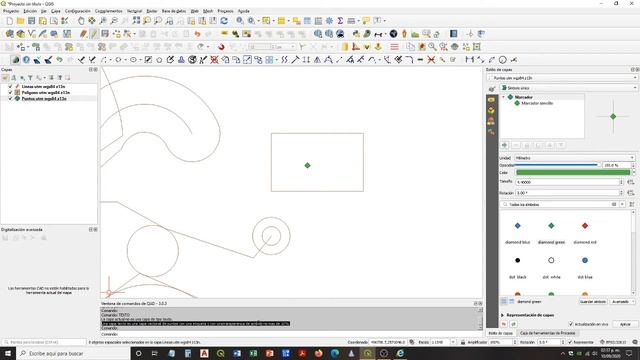Click the data-defined override next to Tamaño
The image size is (640, 360).
pyautogui.click(x=631, y=182)
